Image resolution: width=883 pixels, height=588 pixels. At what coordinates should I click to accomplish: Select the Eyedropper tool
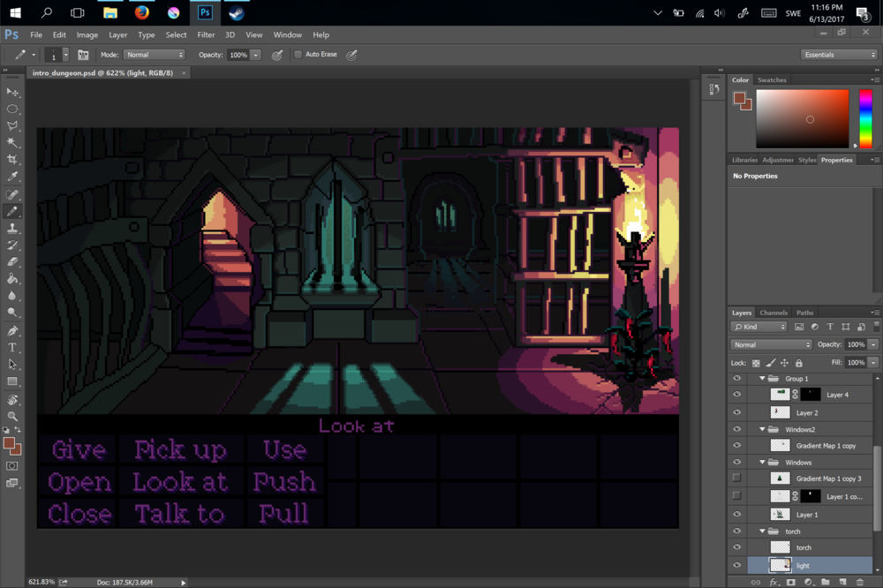(x=12, y=177)
